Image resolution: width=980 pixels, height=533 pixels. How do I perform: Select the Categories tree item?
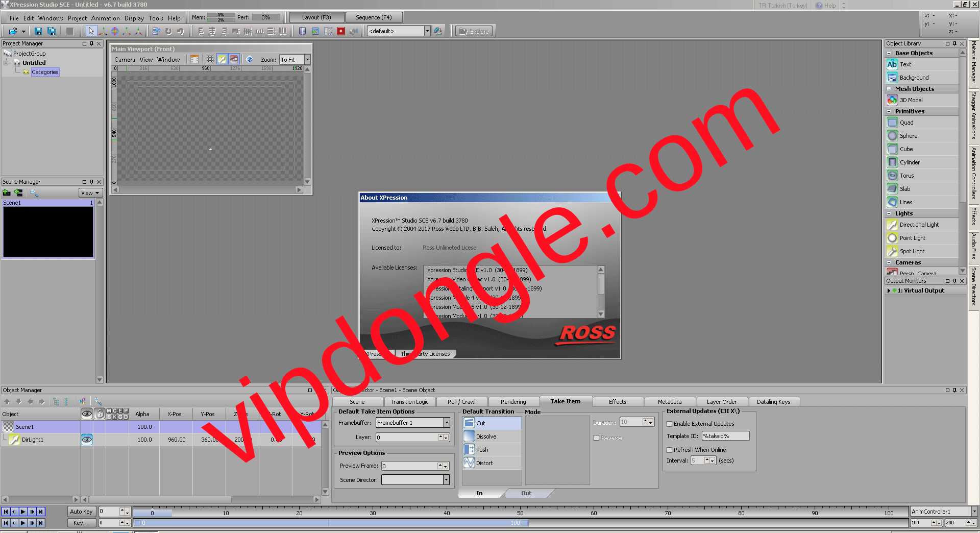pos(45,72)
